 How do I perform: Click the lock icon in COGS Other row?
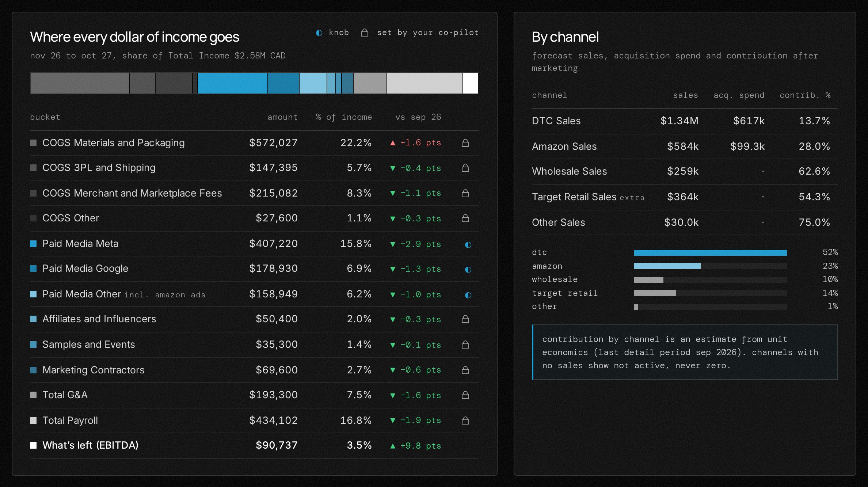465,218
